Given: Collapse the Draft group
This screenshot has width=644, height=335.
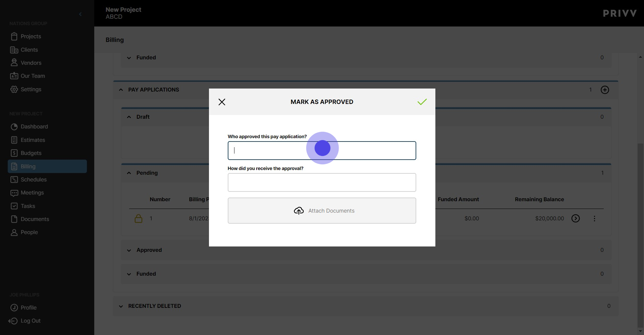Looking at the screenshot, I should (x=129, y=117).
